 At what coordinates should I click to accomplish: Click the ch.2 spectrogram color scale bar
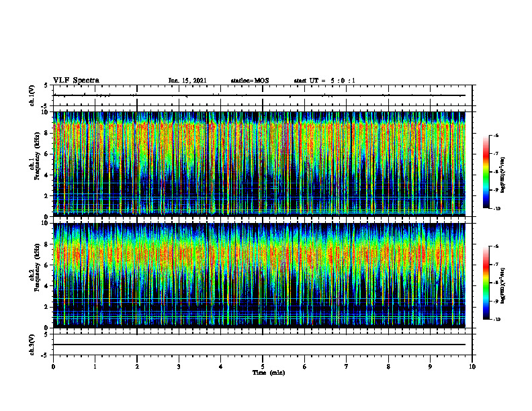[x=486, y=283]
